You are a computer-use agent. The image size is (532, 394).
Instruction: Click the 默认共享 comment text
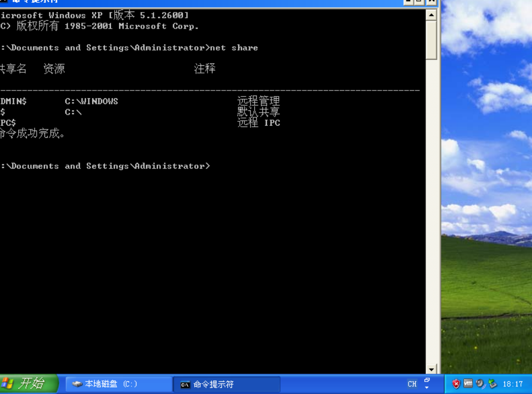259,111
